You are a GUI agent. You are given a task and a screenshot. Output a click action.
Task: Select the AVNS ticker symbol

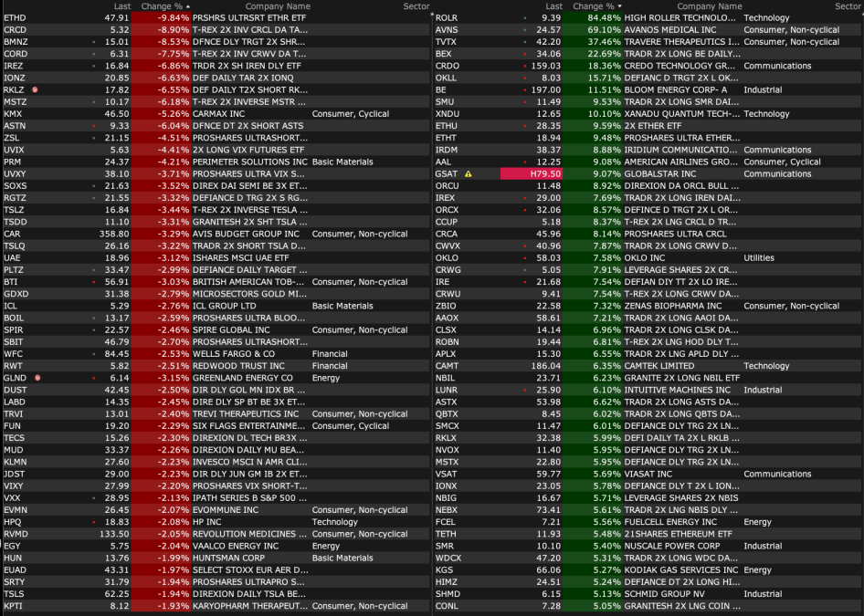coord(448,30)
